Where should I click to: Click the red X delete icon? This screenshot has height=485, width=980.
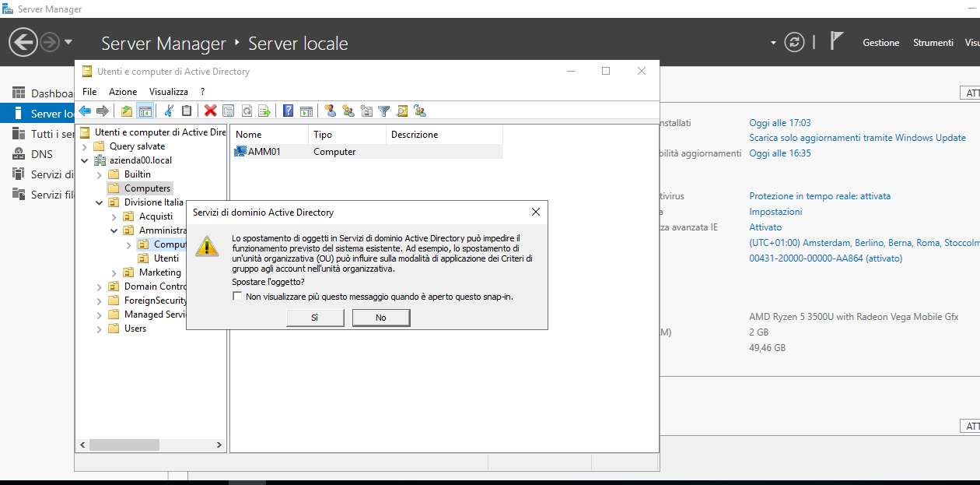point(210,111)
